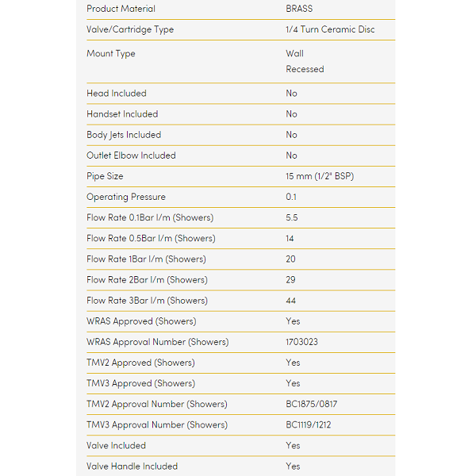Click the Flow Rate 1Bar l/m label
476x476 pixels.
[x=146, y=259]
